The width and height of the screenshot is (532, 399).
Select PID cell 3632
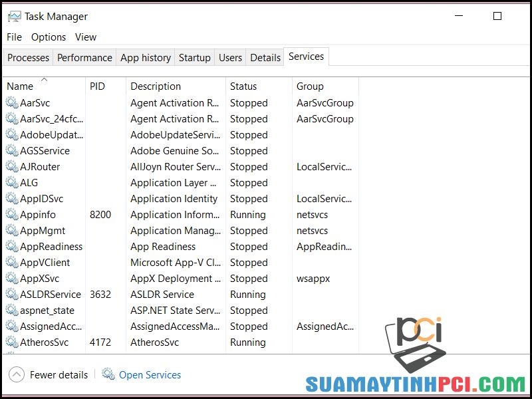point(100,294)
